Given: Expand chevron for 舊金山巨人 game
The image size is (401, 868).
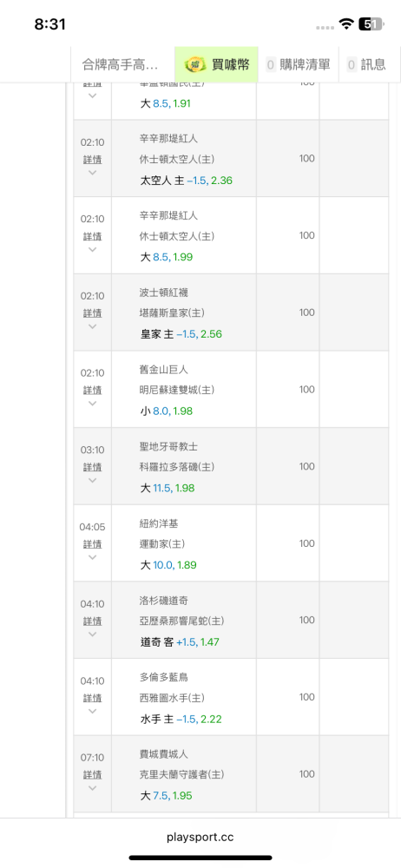Looking at the screenshot, I should coord(93,403).
